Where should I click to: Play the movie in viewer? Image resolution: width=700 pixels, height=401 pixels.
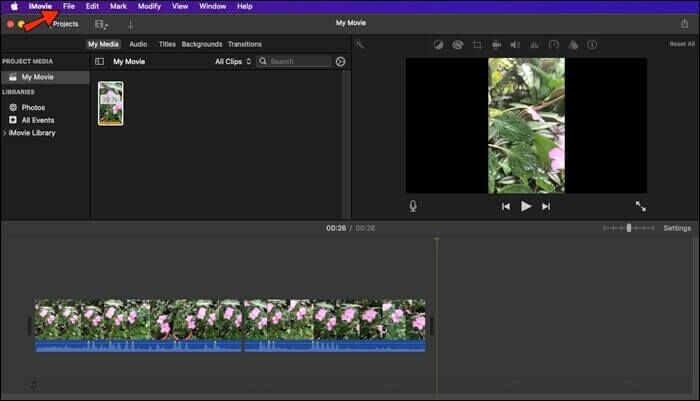526,206
